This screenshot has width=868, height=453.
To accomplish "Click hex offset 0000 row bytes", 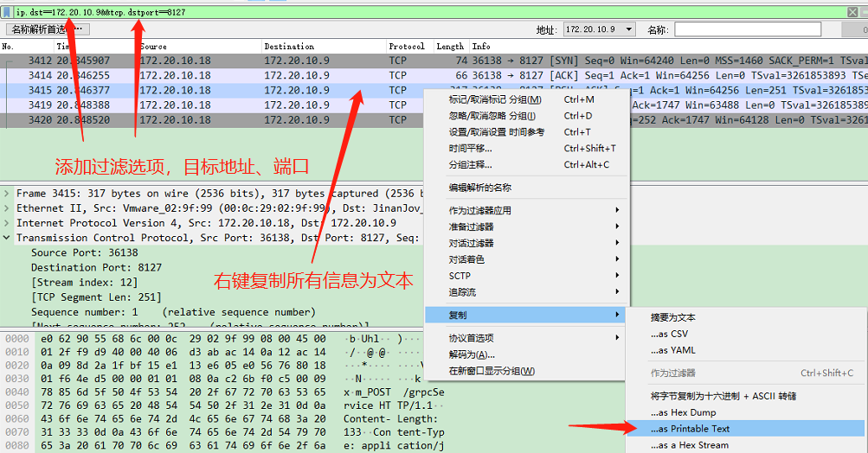I will (183, 339).
